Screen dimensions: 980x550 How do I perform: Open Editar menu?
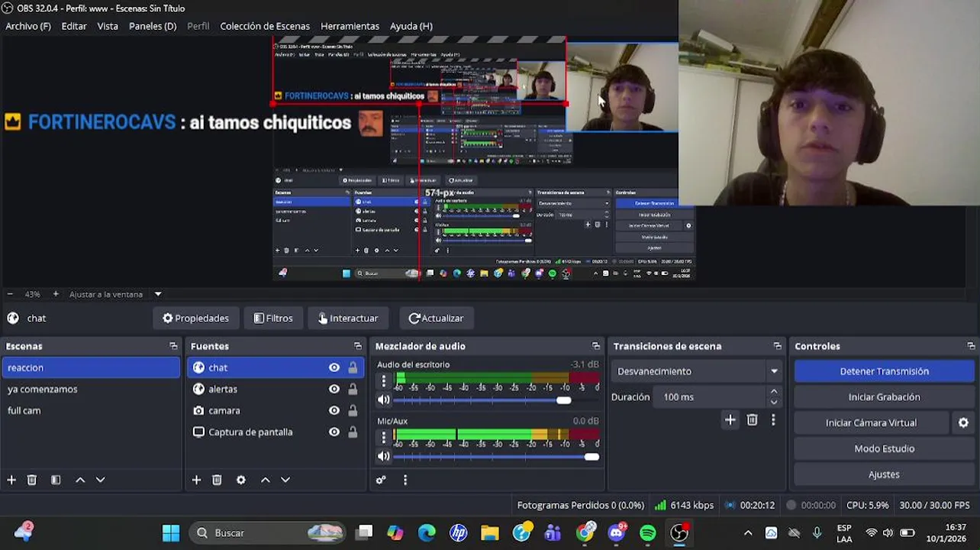[x=74, y=26]
